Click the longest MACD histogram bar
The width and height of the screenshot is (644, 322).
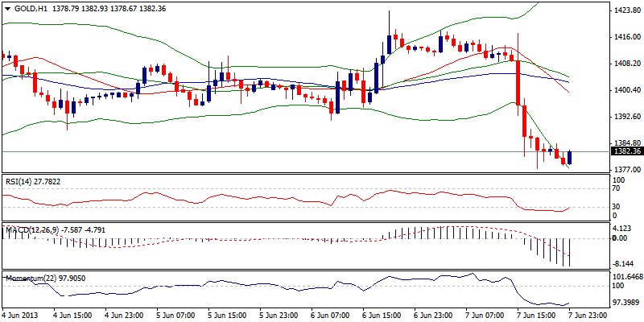tap(570, 252)
